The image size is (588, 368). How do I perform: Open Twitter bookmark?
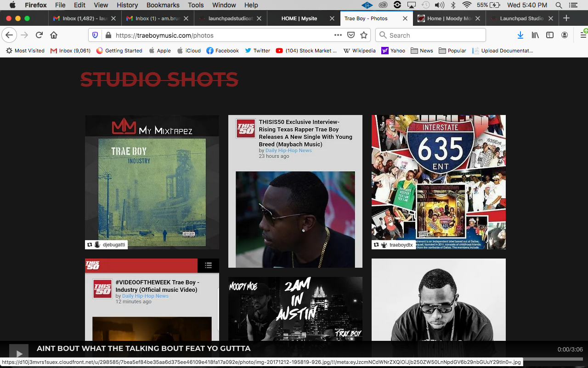pyautogui.click(x=257, y=51)
